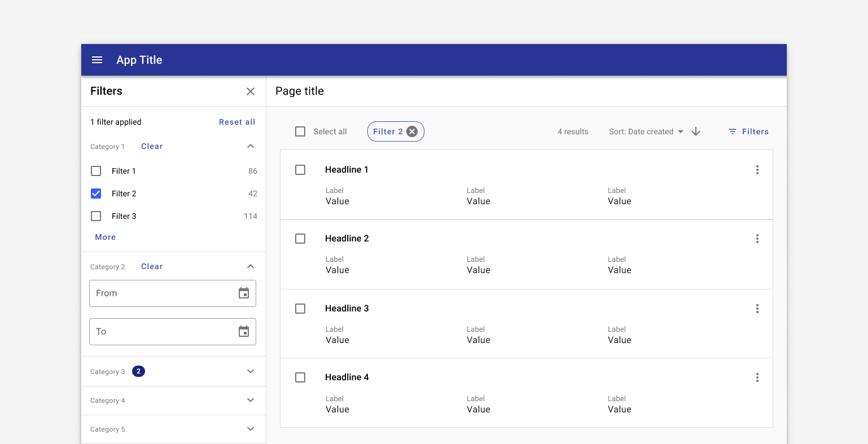The height and width of the screenshot is (444, 868).
Task: Click the Category 3 badge showing 2
Action: pos(138,371)
